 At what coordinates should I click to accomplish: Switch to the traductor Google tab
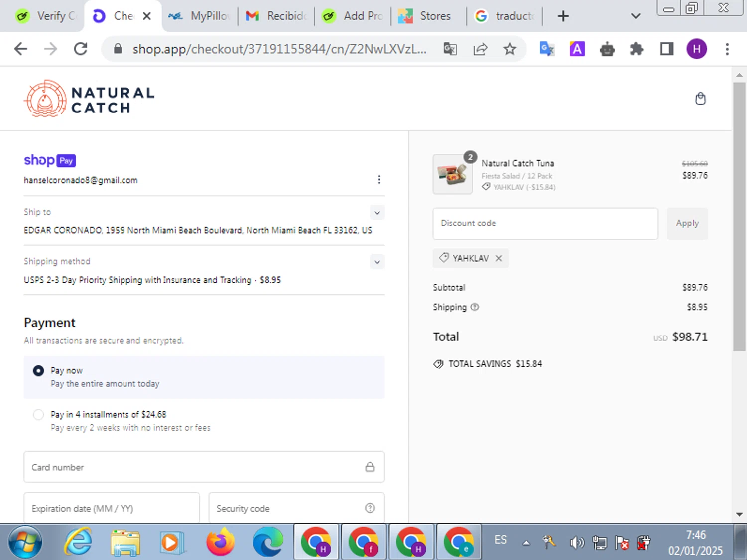point(504,16)
